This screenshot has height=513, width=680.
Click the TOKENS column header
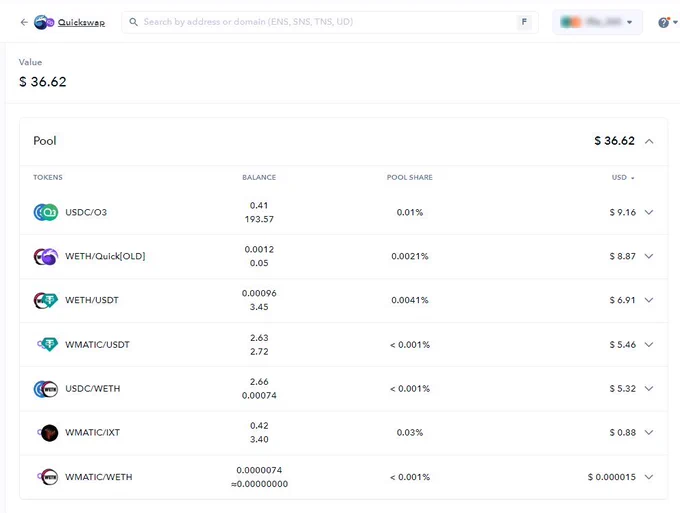click(x=48, y=177)
